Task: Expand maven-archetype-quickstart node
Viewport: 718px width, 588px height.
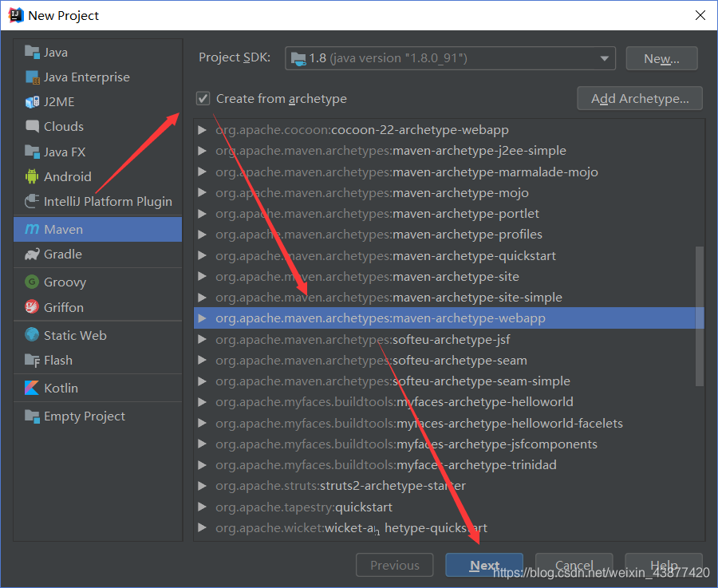Action: [202, 255]
